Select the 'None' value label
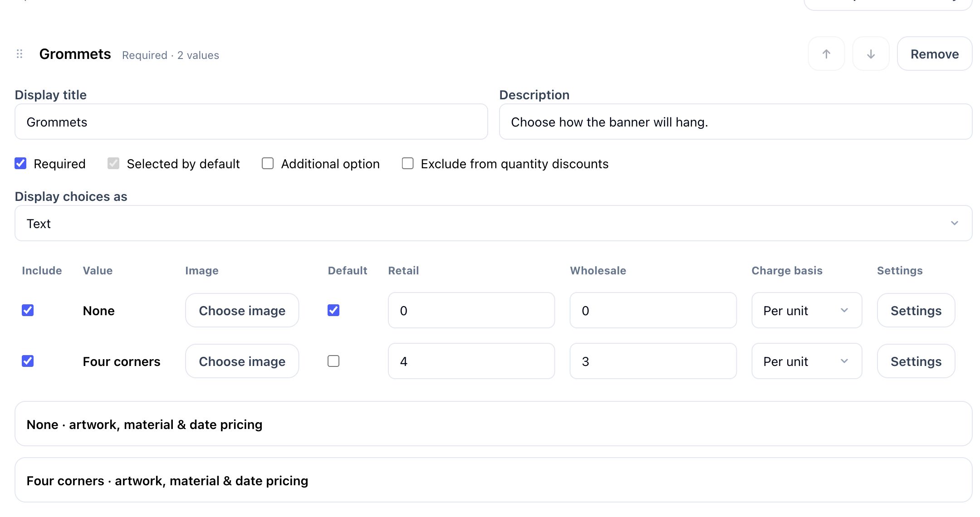This screenshot has width=980, height=517. [99, 311]
